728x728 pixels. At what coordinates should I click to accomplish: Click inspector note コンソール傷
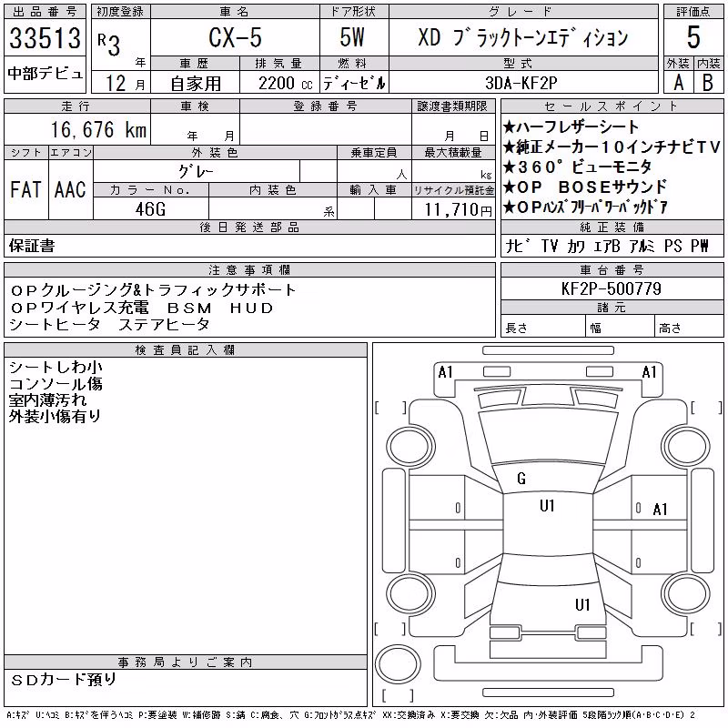pos(56,384)
